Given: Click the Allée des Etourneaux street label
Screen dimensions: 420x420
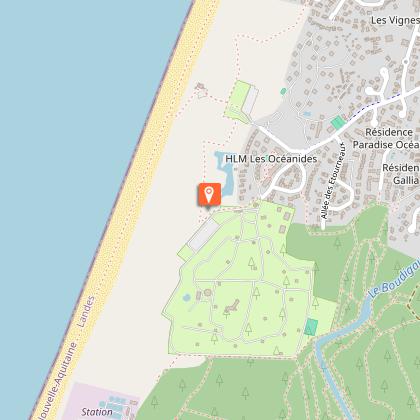Looking at the screenshot, I should click(x=334, y=180).
